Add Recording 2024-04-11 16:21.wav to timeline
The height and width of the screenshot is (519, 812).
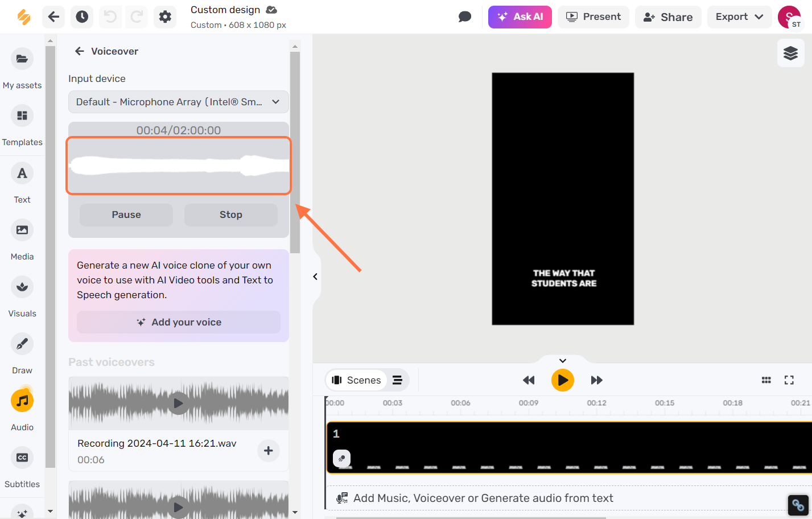pos(269,451)
